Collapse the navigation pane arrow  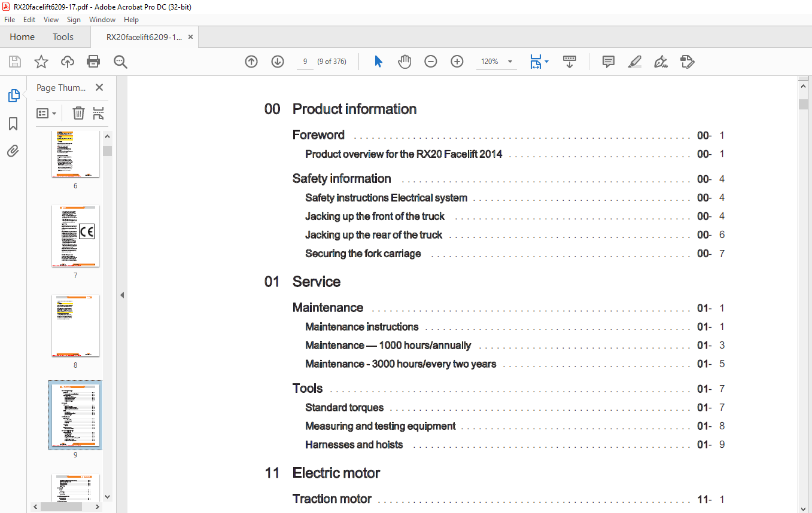coord(122,295)
